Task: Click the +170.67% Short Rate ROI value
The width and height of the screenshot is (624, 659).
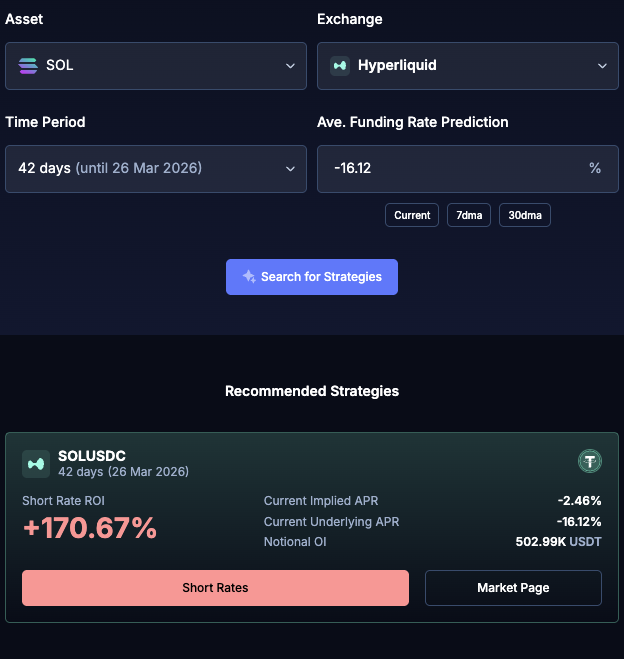Action: 90,528
